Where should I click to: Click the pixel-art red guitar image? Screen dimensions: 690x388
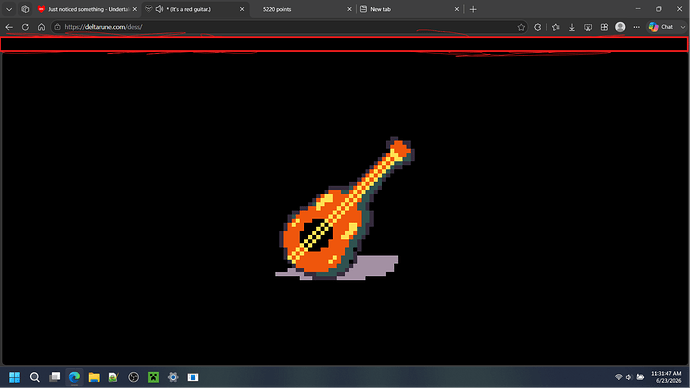345,209
